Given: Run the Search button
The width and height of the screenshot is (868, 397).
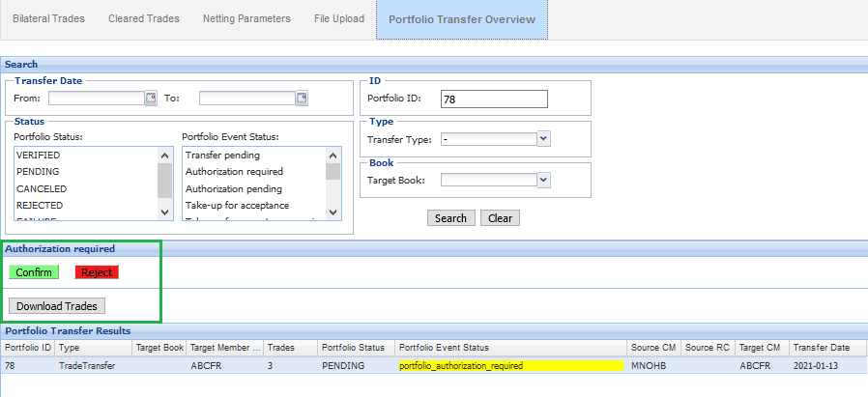Looking at the screenshot, I should 450,218.
